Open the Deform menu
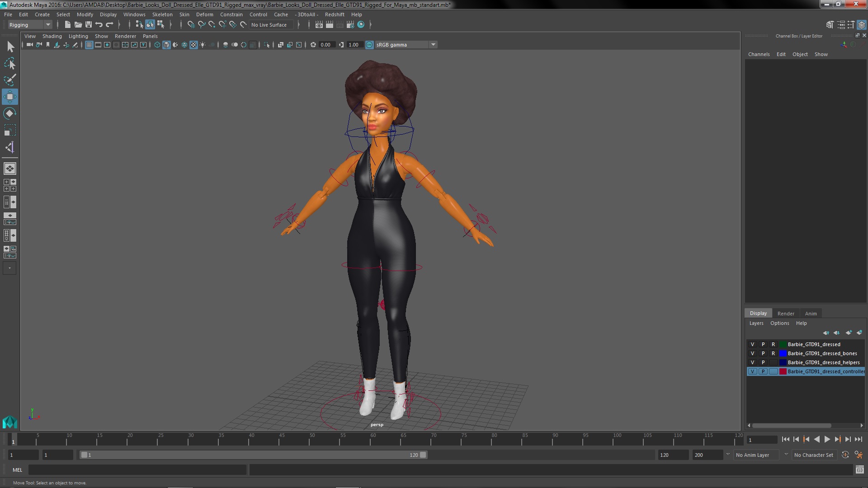 (x=204, y=14)
